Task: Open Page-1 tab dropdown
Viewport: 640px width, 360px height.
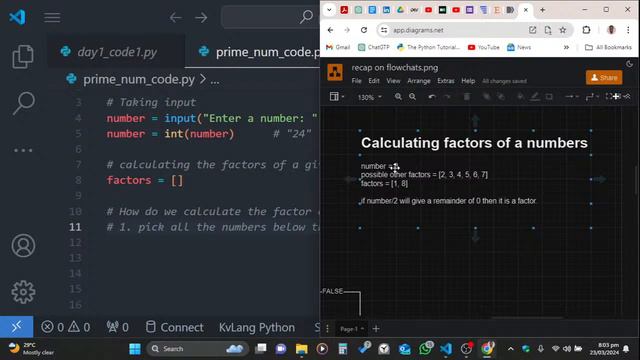Action: (x=352, y=329)
